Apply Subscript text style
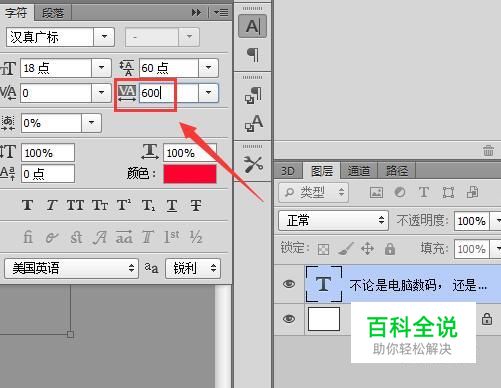 coord(148,205)
